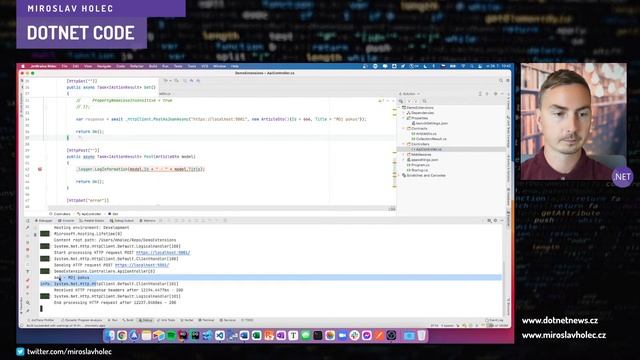The image size is (640, 360).
Task: Hide the debug tool window
Action: coord(502,220)
